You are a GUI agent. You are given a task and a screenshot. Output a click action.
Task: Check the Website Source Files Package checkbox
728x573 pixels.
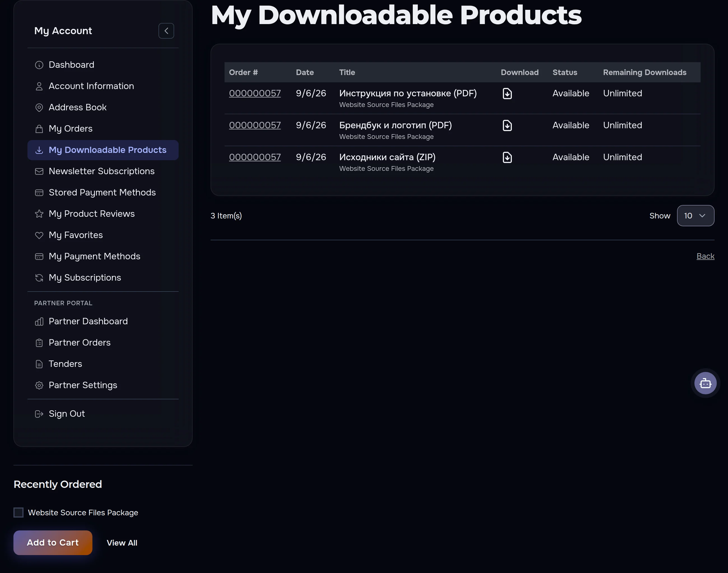pyautogui.click(x=18, y=512)
